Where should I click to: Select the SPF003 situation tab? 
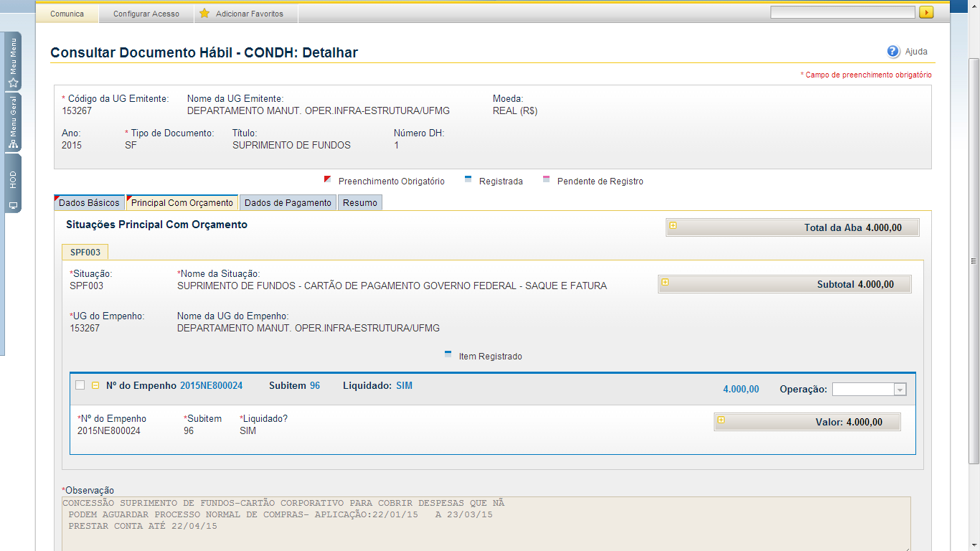(85, 252)
